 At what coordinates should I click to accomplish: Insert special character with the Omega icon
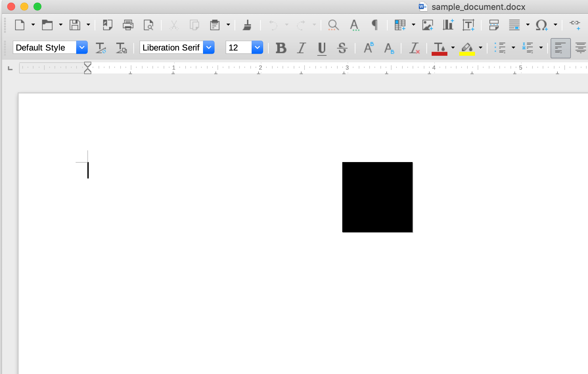tap(541, 25)
